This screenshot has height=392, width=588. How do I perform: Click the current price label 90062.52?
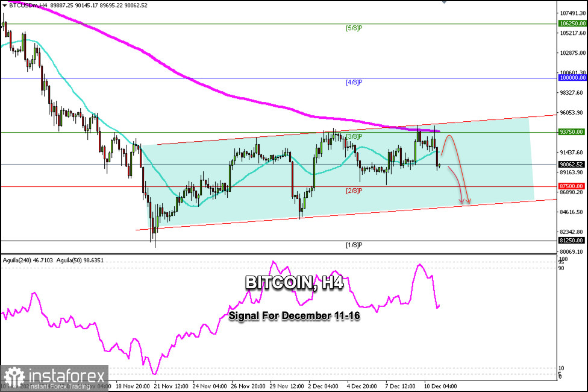[x=572, y=165]
